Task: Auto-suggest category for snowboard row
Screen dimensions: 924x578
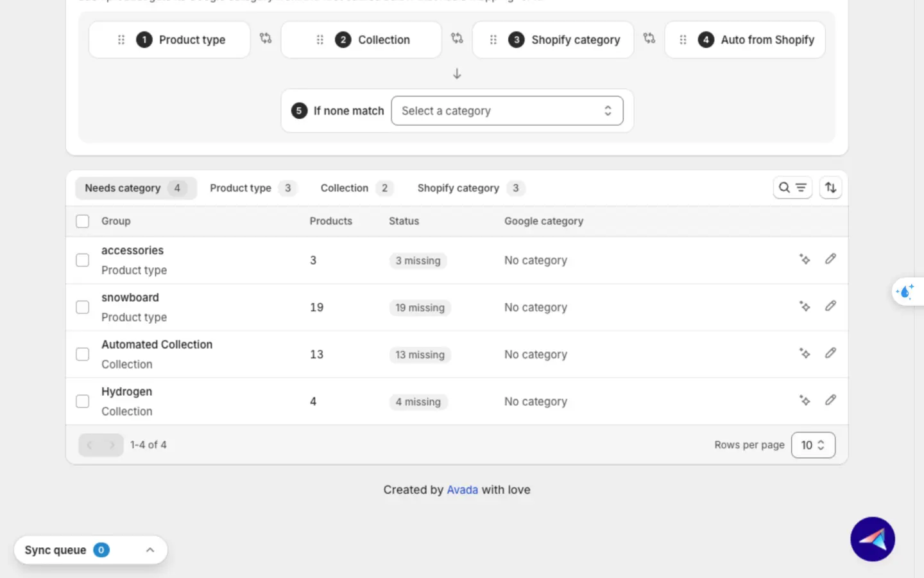Action: click(805, 306)
